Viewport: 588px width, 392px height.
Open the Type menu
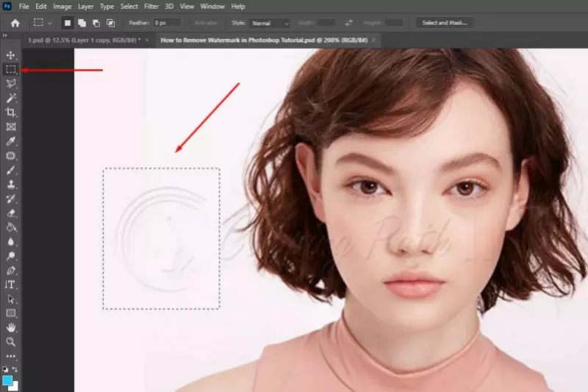coord(107,7)
